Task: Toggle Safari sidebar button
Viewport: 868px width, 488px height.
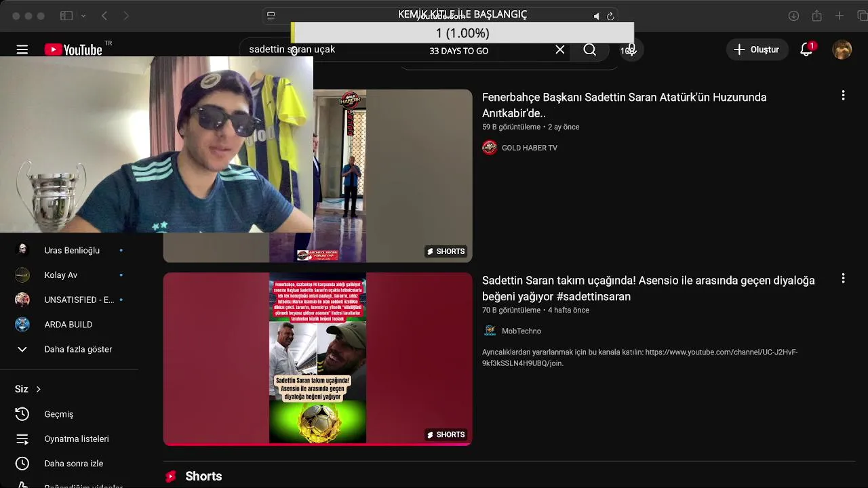Action: click(x=66, y=16)
